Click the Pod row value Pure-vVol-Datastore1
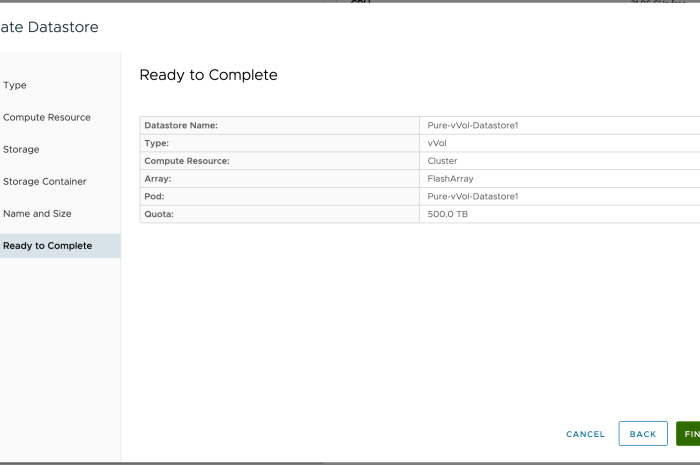 click(472, 197)
